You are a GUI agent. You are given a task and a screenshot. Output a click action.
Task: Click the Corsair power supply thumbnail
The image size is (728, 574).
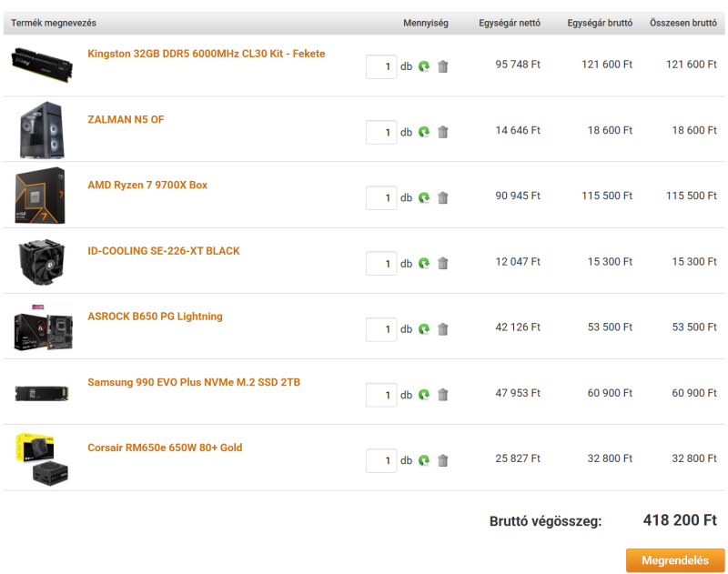42,458
